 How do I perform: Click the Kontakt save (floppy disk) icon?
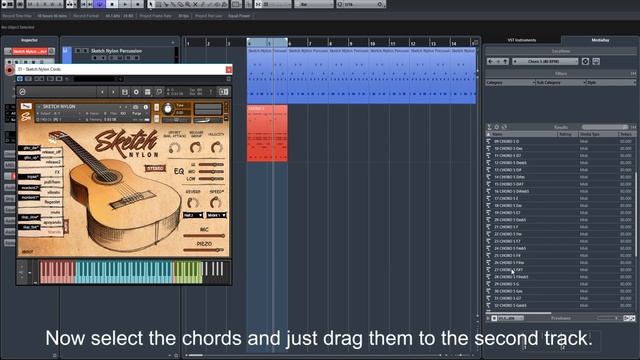point(125,92)
